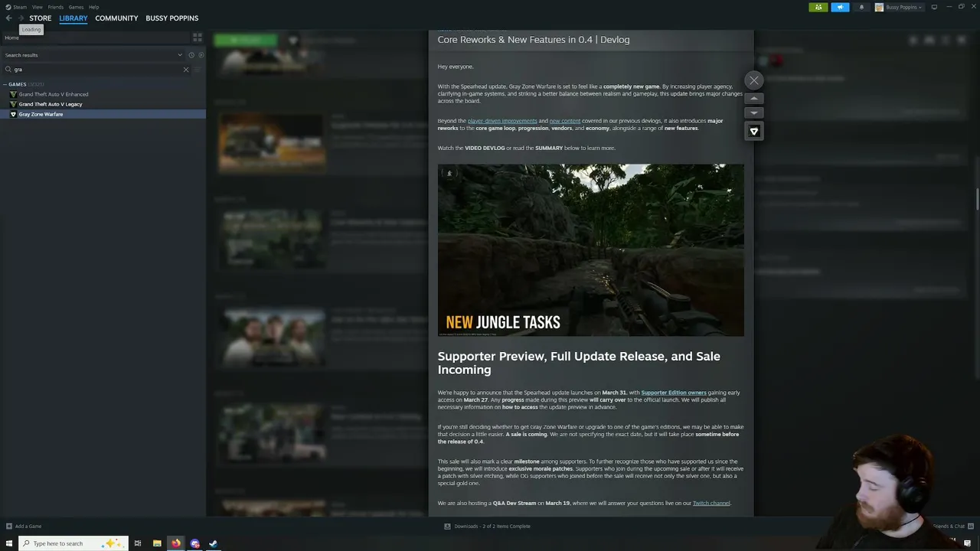Collapse the GAMES category

click(6, 84)
